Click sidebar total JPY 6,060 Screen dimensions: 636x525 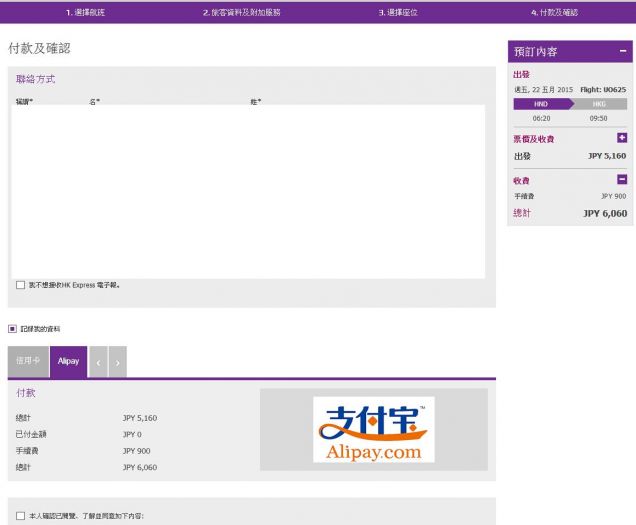coord(605,213)
